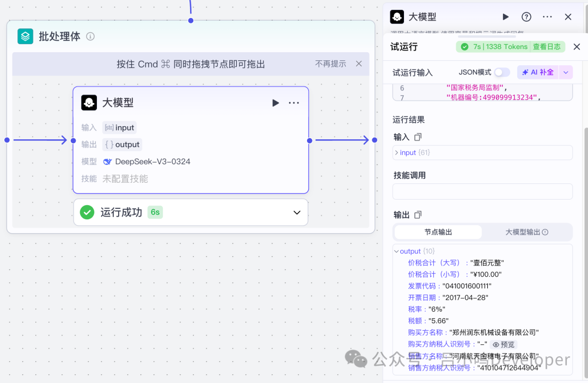Close the 大模型 configuration panel
588x383 pixels.
point(568,17)
